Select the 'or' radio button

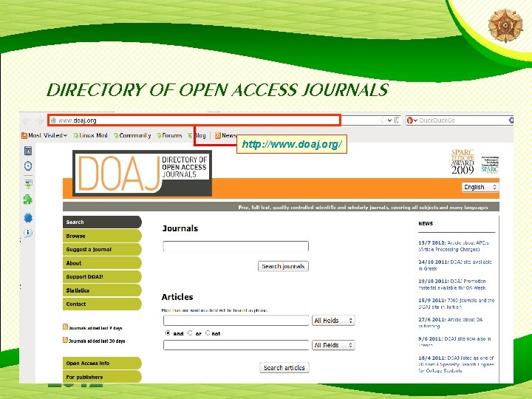tap(190, 333)
